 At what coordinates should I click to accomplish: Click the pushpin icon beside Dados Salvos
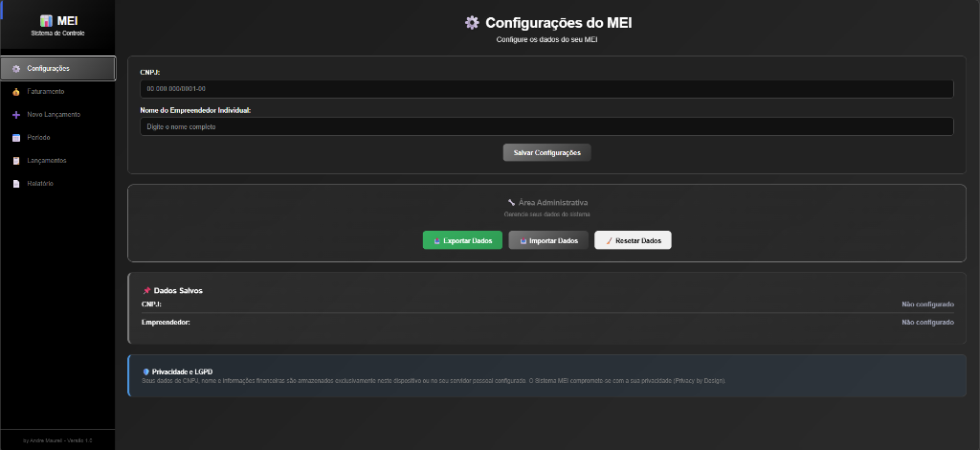point(146,290)
